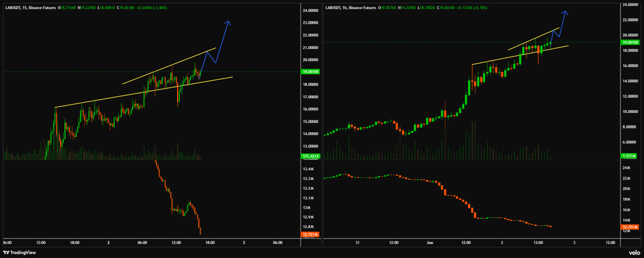Click the 8.00000 price axis label
This screenshot has width=644, height=258.
(x=629, y=127)
